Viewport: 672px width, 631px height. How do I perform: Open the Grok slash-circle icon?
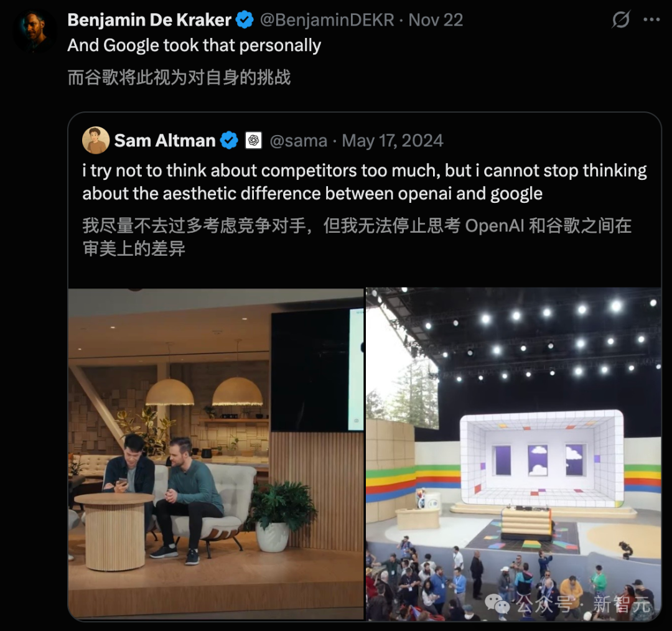point(620,20)
